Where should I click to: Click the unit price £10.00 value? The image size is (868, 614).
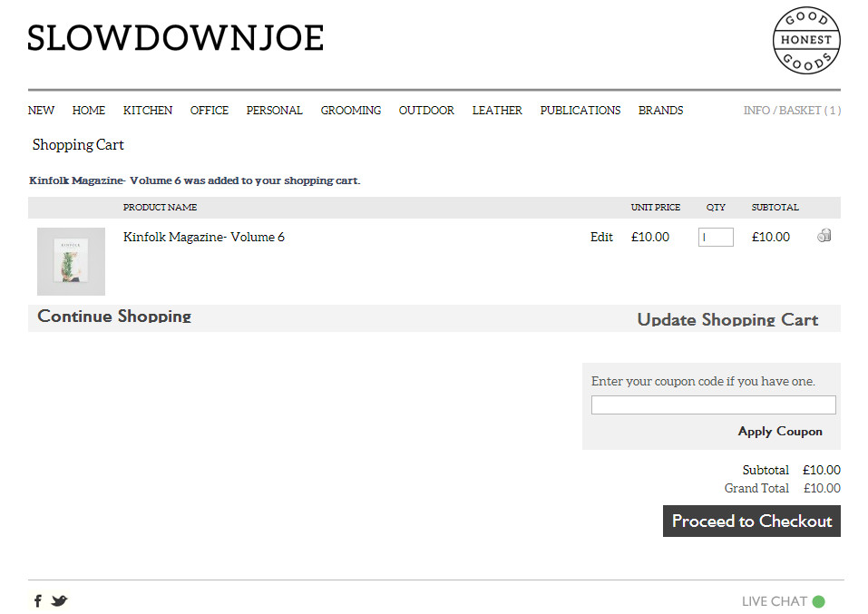(650, 237)
